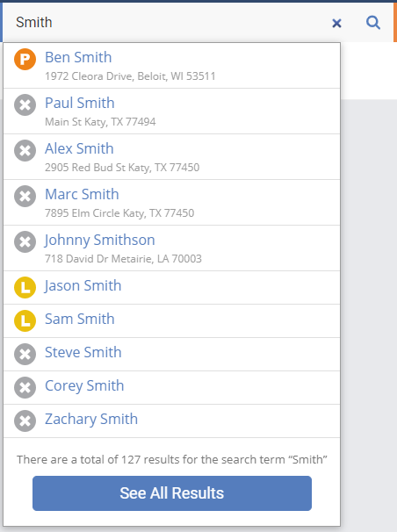Click the orange P icon beside Ben Smith

pyautogui.click(x=25, y=60)
